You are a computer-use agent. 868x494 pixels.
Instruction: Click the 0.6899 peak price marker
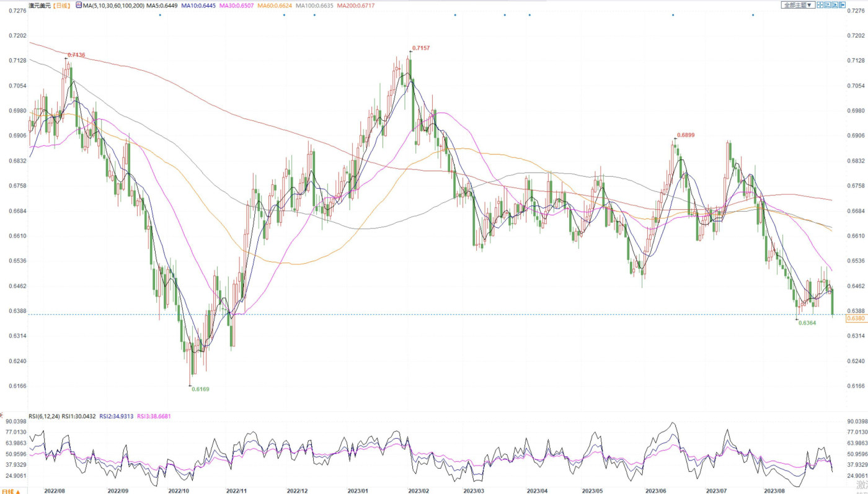coord(686,135)
